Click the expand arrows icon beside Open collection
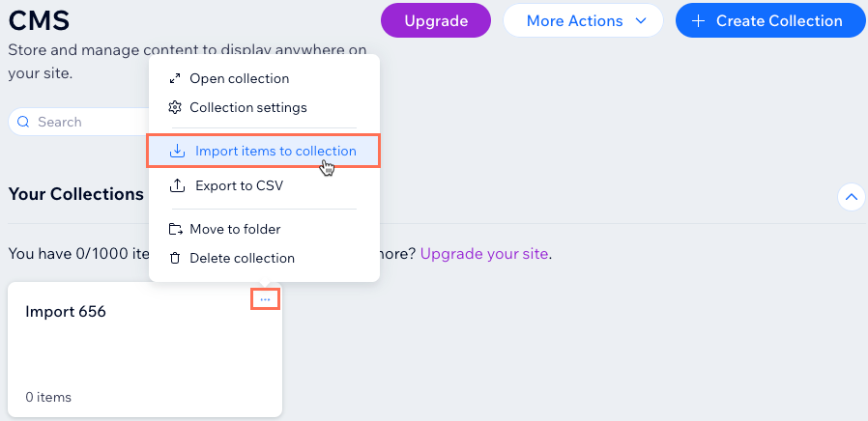Screen dimensions: 868x421 coord(175,78)
